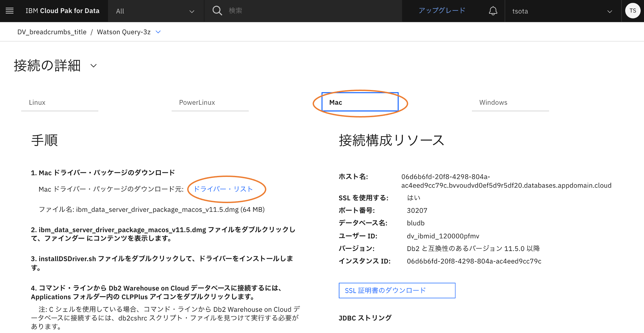Click step 3 installDSDriver.sh instruction
The width and height of the screenshot is (644, 333).
tap(162, 263)
